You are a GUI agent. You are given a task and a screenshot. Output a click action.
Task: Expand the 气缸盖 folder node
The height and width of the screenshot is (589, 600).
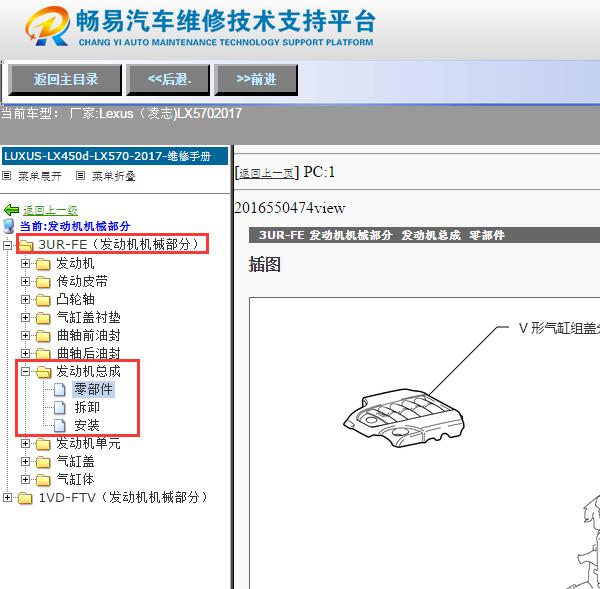click(25, 461)
